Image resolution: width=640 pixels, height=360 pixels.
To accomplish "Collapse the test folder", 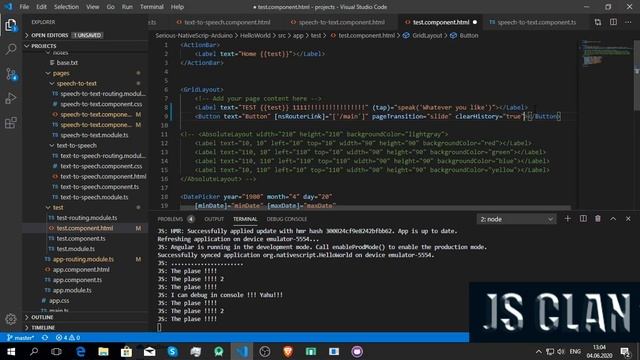I will point(58,207).
